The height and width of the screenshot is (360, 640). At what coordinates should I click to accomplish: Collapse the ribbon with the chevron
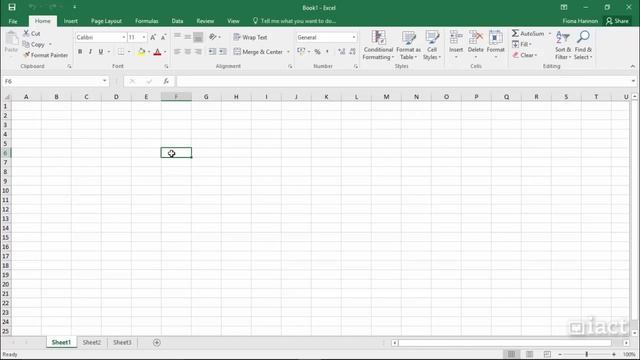click(x=633, y=66)
